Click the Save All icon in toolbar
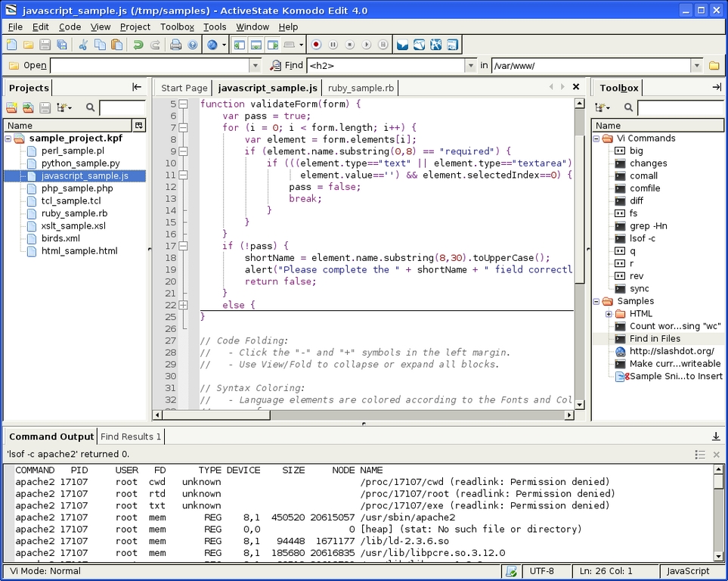Screen dimensions: 728x581 pyautogui.click(x=62, y=45)
